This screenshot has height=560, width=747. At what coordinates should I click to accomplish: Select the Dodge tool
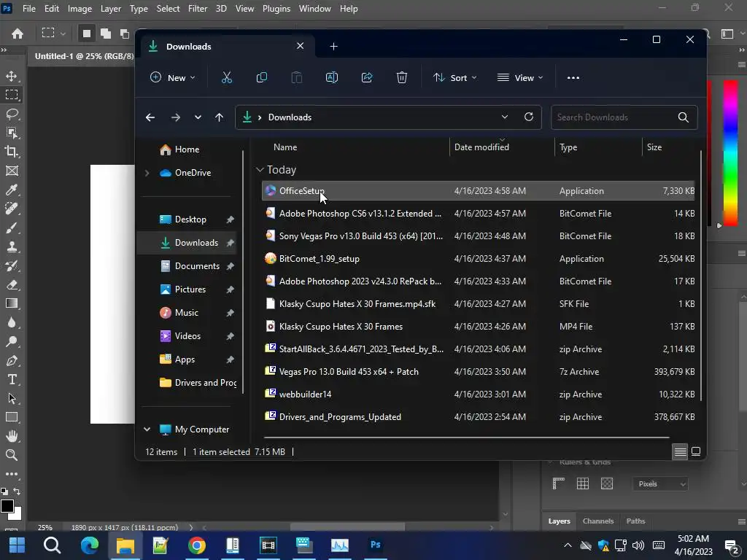point(12,341)
